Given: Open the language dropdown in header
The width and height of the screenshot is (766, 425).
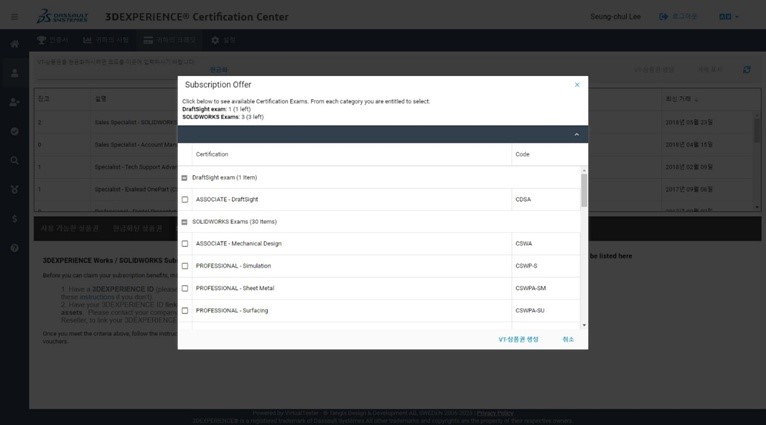Looking at the screenshot, I should pos(728,17).
